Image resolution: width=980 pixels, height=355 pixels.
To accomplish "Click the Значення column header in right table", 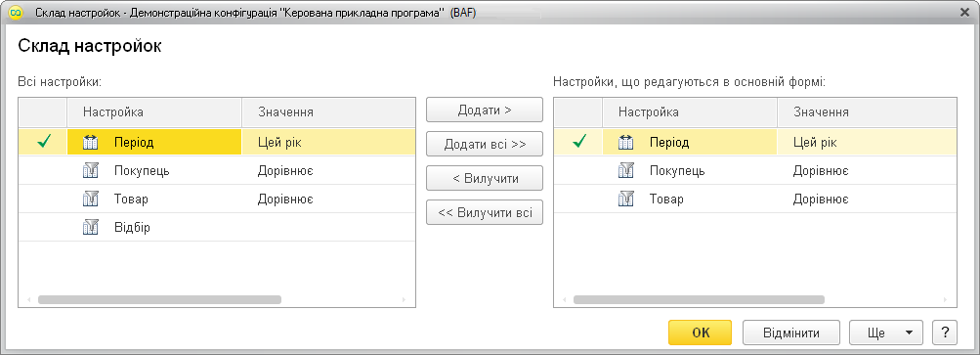I will (867, 112).
